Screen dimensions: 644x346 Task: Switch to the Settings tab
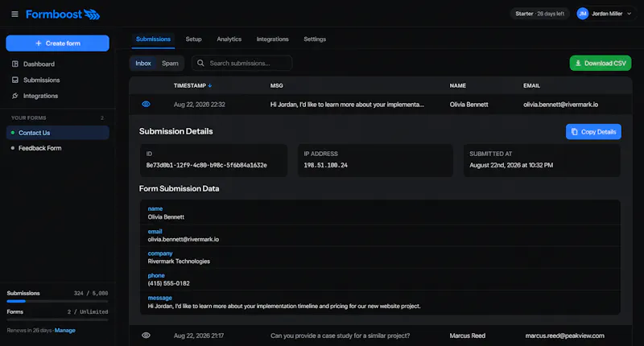coord(315,39)
